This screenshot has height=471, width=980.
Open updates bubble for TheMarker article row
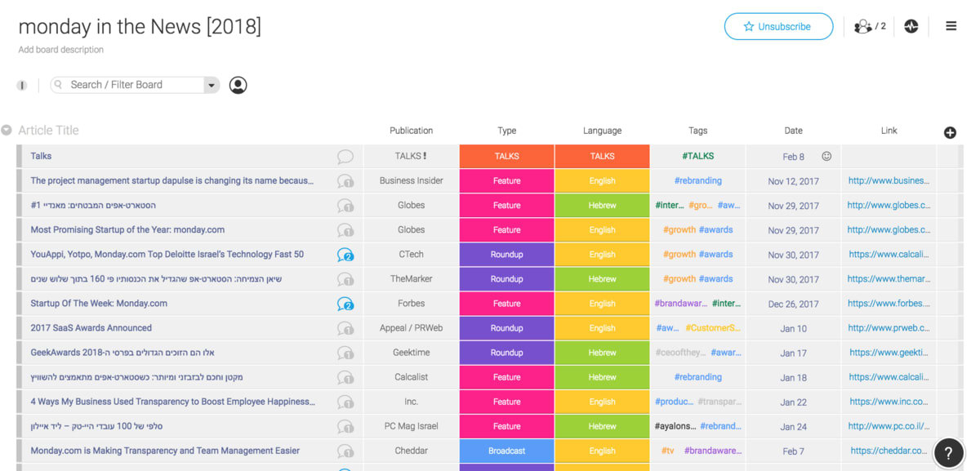[x=345, y=279]
